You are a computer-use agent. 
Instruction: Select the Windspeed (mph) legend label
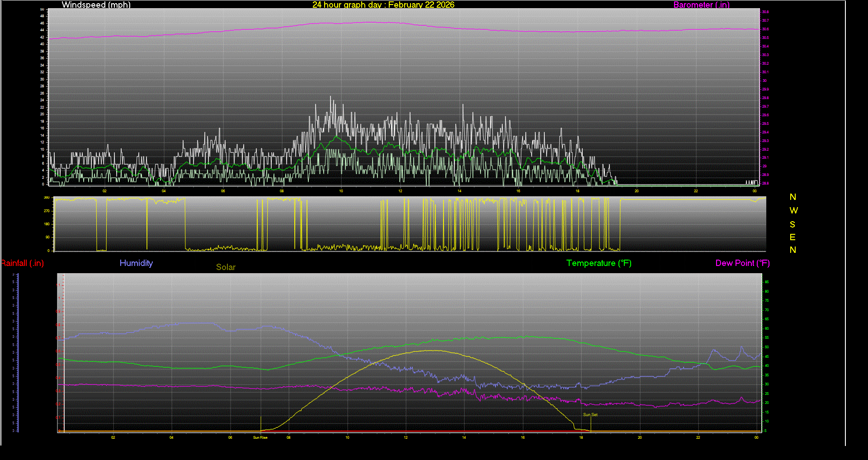tap(96, 5)
